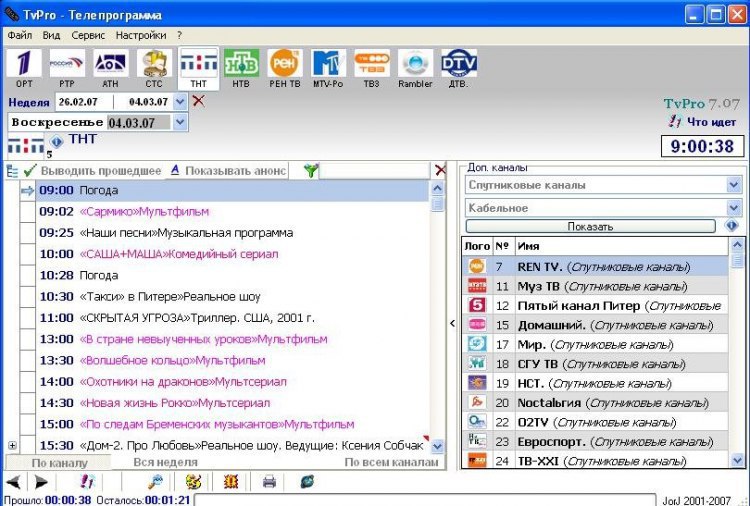Image resolution: width=750 pixels, height=506 pixels.
Task: Expand the Спутниковые каналы dropdown
Action: (734, 185)
